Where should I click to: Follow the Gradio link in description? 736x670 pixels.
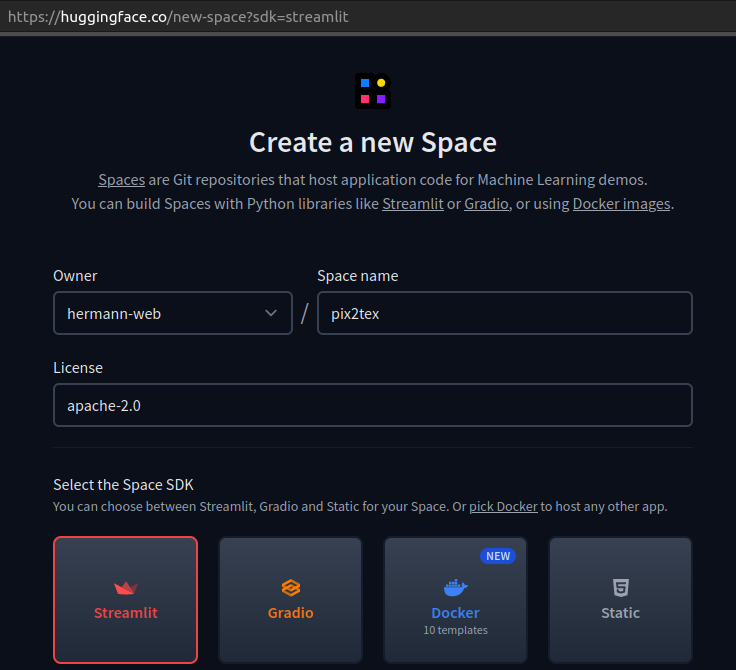click(x=487, y=203)
